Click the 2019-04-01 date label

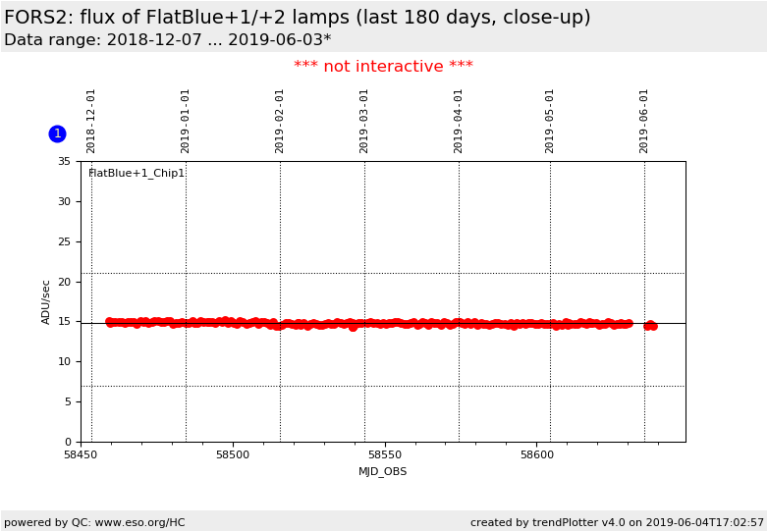tap(458, 121)
